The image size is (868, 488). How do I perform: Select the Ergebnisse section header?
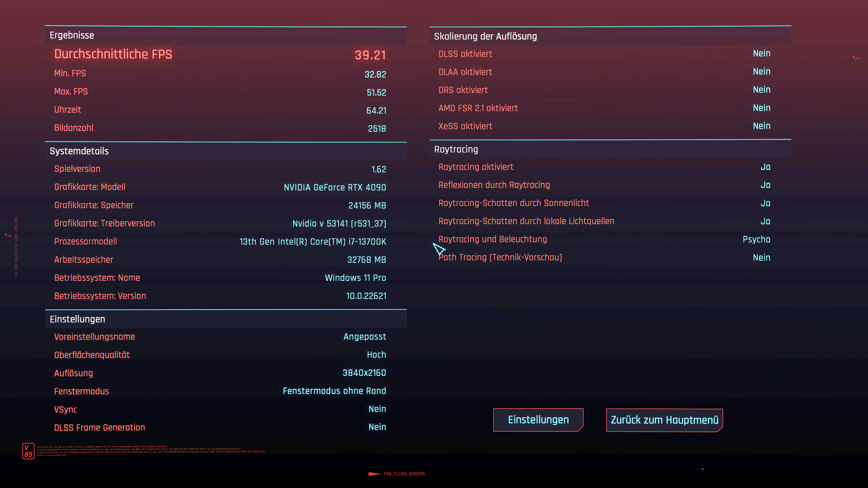(x=72, y=35)
